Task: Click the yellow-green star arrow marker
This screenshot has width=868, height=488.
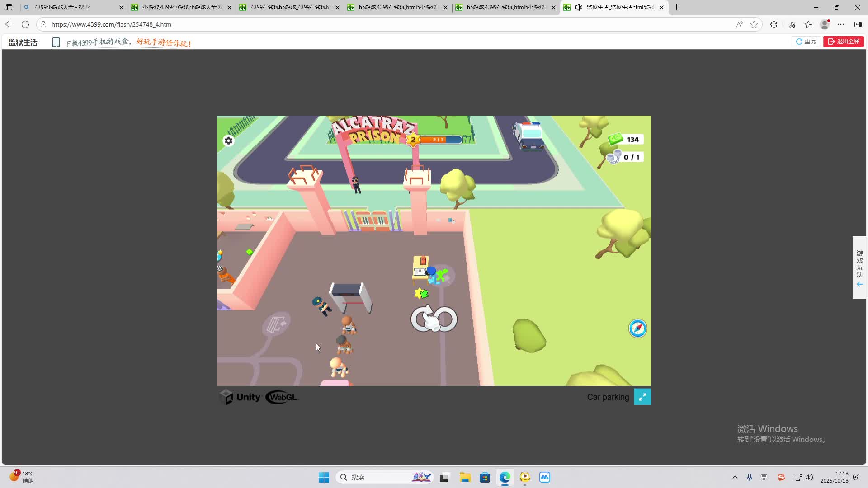Action: [421, 294]
